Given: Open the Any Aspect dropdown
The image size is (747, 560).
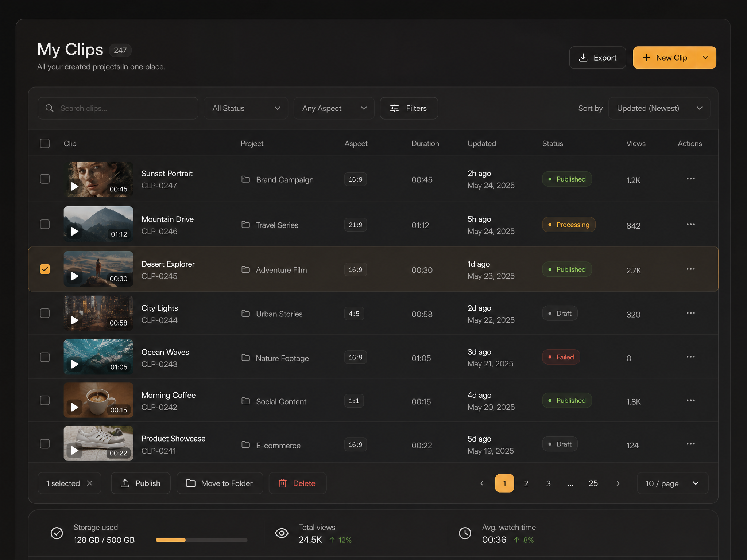Looking at the screenshot, I should tap(334, 108).
